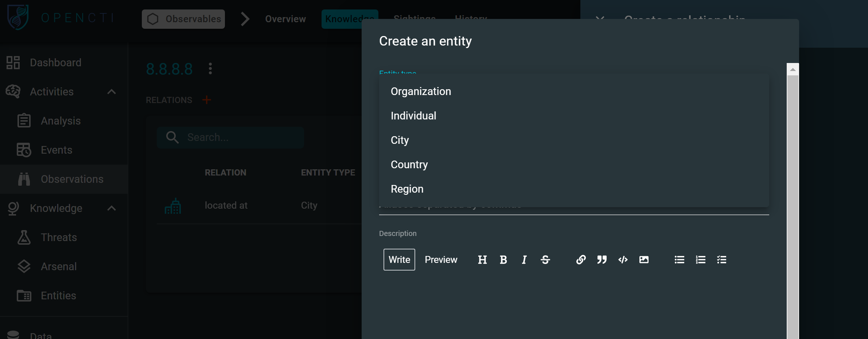Insert a blockquote in the description
The height and width of the screenshot is (339, 868).
[602, 260]
